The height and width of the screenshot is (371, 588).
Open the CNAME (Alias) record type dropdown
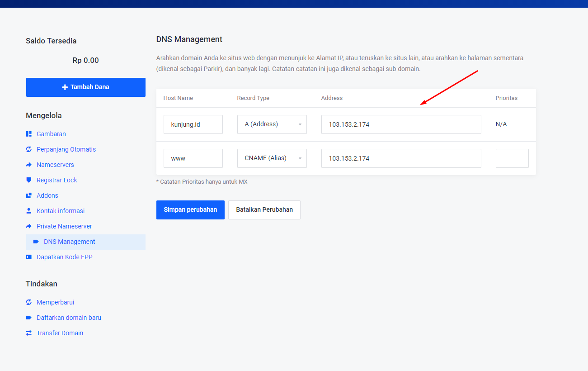272,158
